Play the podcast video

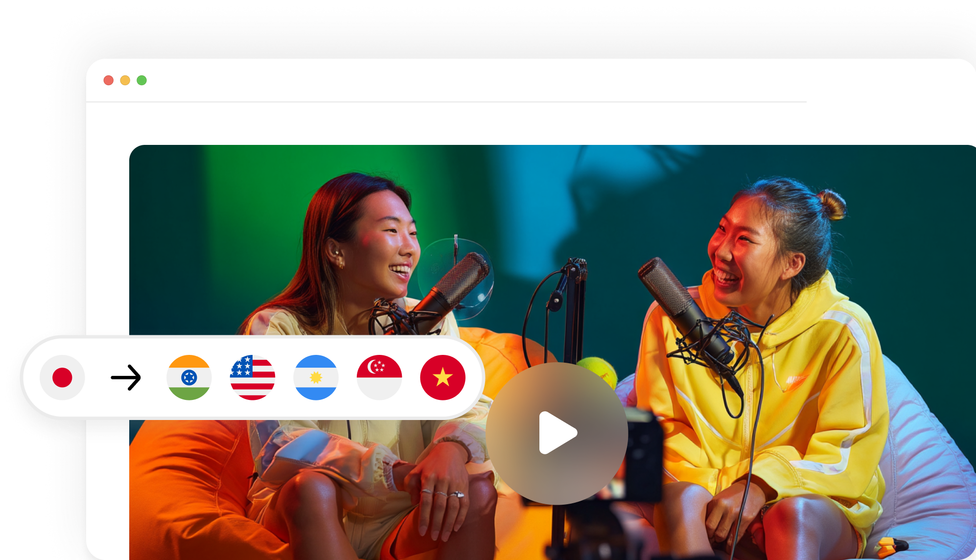(x=557, y=433)
